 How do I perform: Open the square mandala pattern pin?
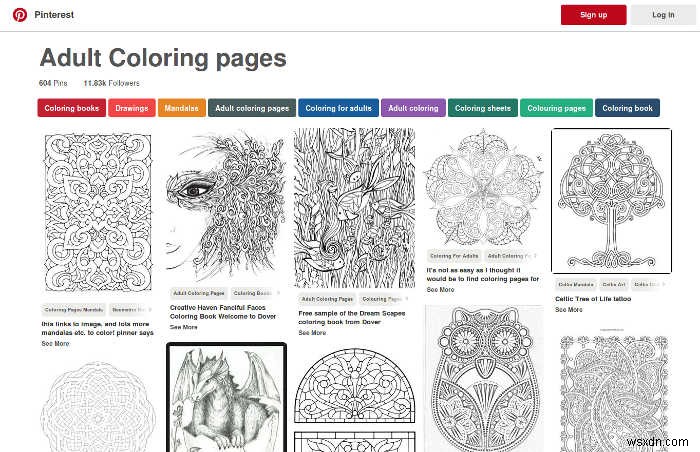pos(98,213)
